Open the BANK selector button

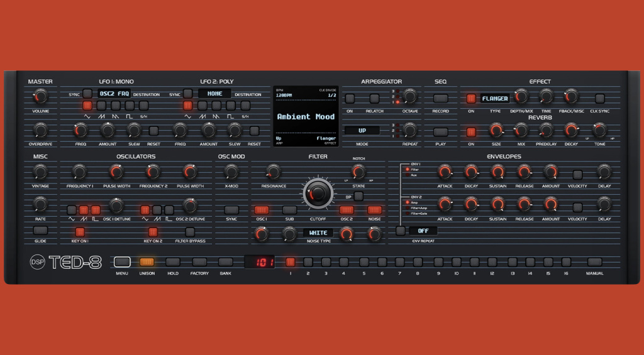[225, 262]
